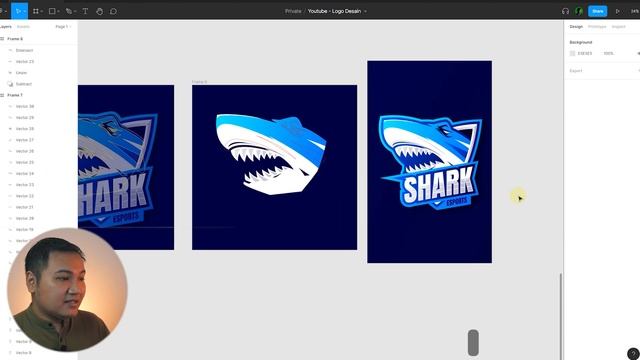Screen dimensions: 640x360
Task: Click the Help question mark icon
Action: [x=633, y=353]
